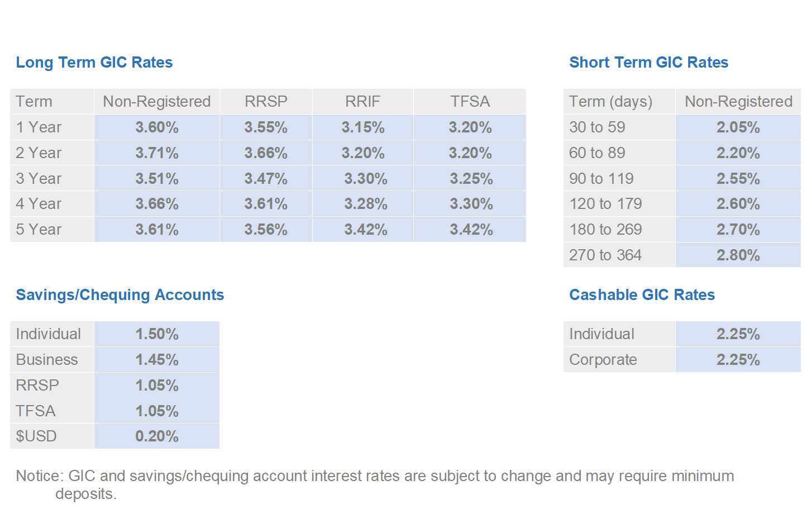Click the Cashable GIC Rates heading
812x528 pixels.
pos(642,295)
